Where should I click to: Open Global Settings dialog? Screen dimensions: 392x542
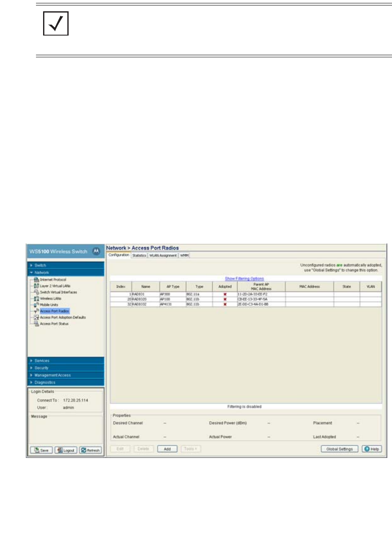tap(340, 449)
